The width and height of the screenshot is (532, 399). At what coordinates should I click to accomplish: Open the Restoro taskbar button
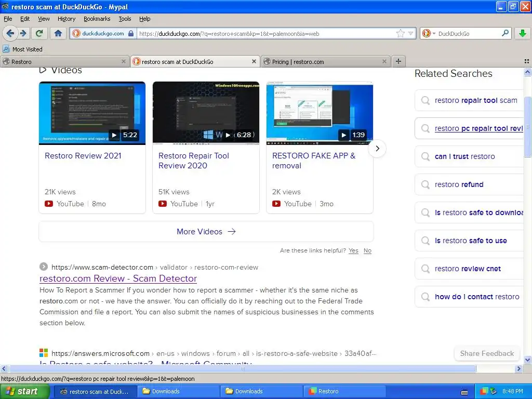[x=344, y=391]
